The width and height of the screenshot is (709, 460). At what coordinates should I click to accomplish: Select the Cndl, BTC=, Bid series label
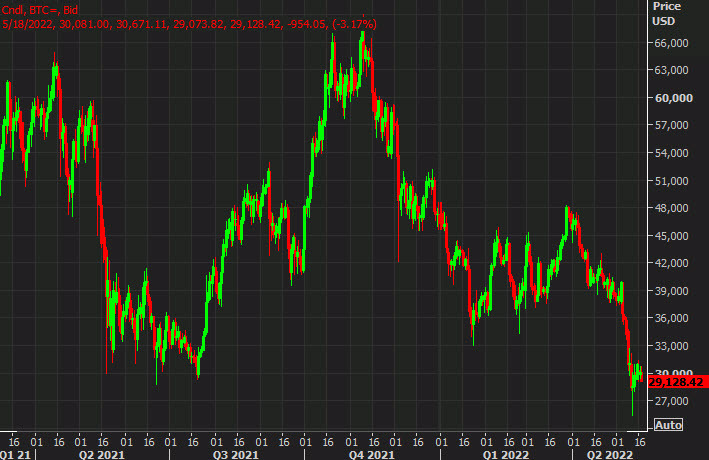coord(40,8)
